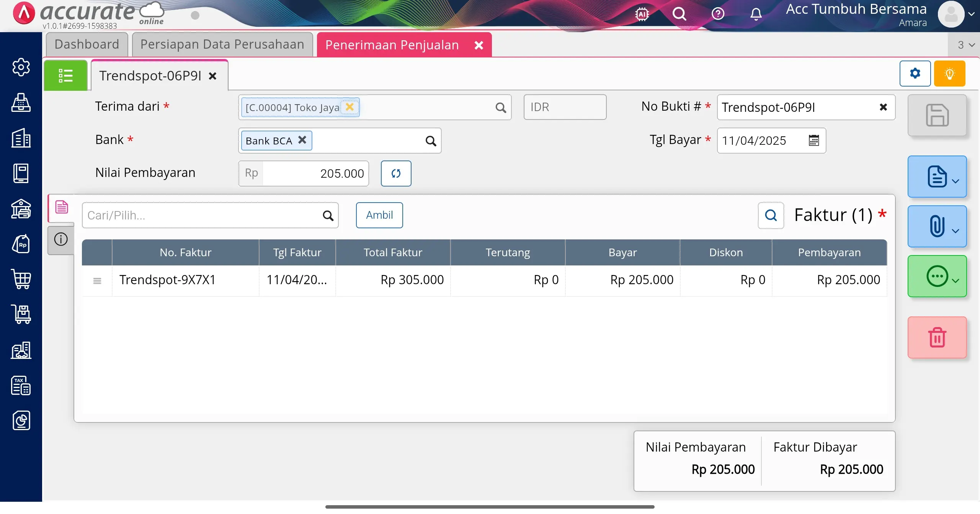
Task: Open the cash and bank sidebar icon
Action: click(21, 209)
